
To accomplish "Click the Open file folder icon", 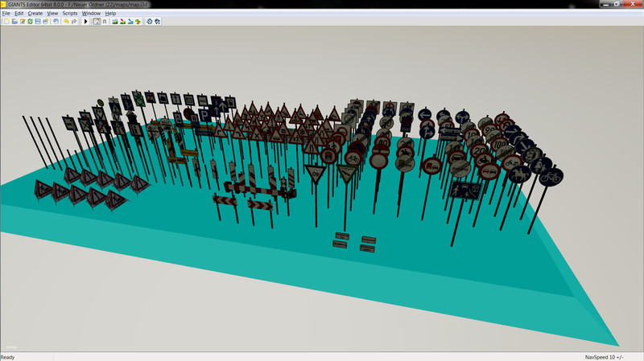I will (x=14, y=22).
